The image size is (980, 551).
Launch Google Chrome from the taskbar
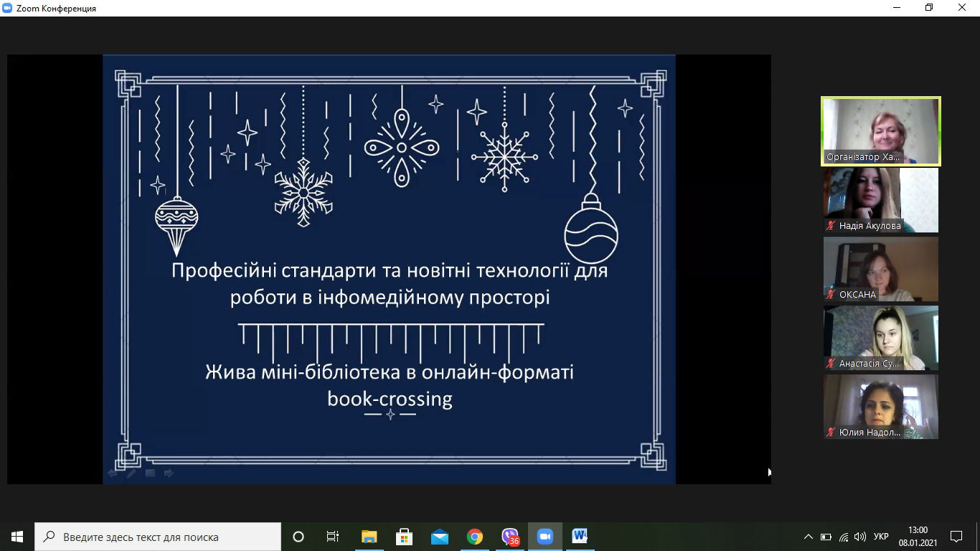(x=474, y=537)
